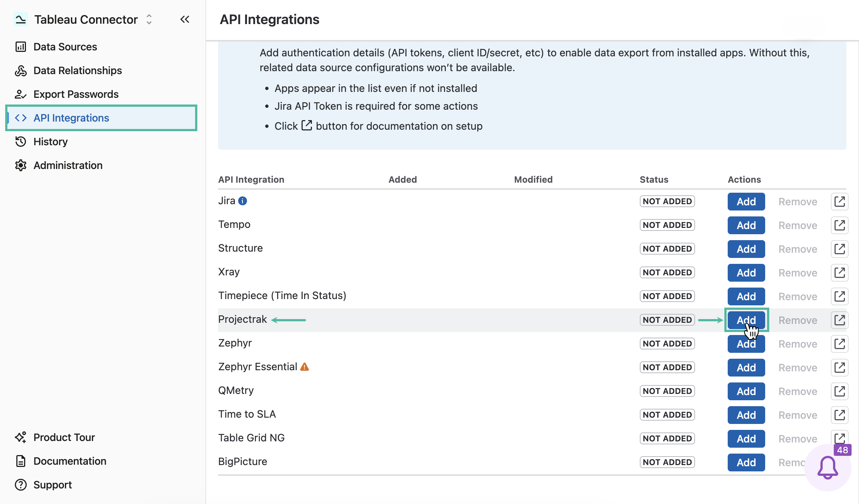Add the Table Grid NG integration
Screen dimensions: 859x504
[x=746, y=439]
